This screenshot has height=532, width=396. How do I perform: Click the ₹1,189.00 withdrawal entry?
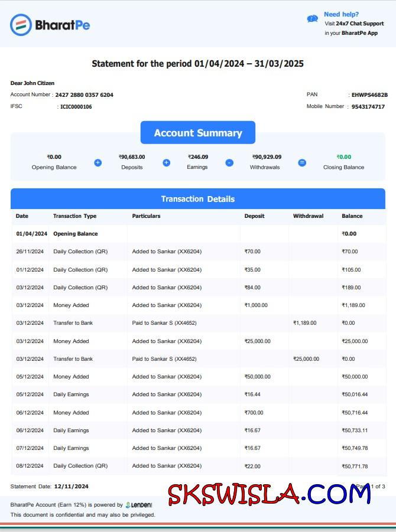pos(304,323)
